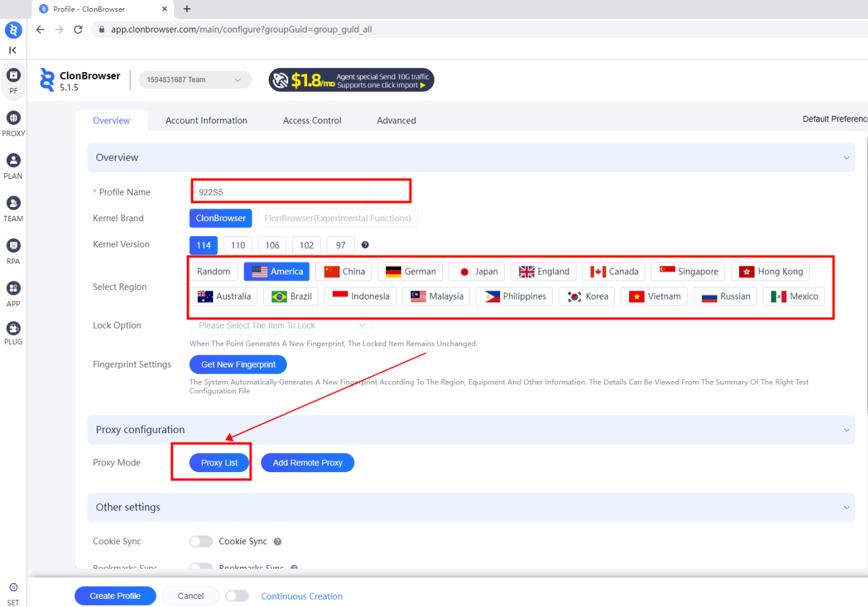Toggle Continuous Creation switch

click(x=237, y=596)
